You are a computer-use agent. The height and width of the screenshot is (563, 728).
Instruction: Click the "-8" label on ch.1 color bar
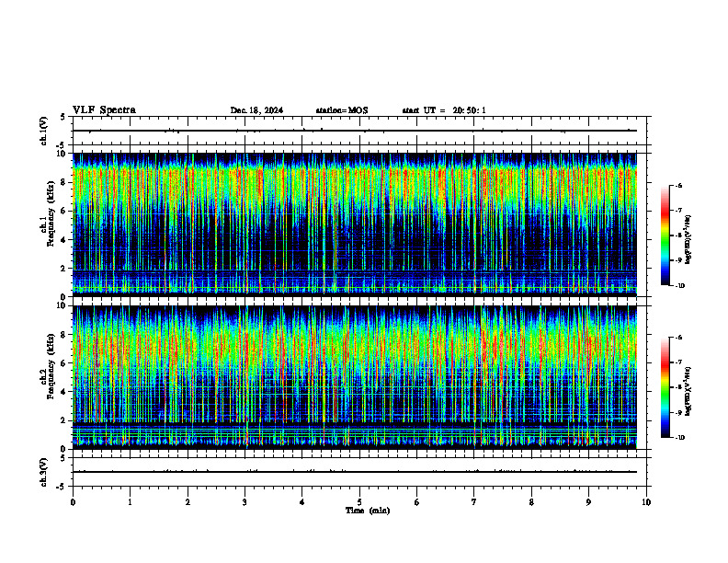678,236
